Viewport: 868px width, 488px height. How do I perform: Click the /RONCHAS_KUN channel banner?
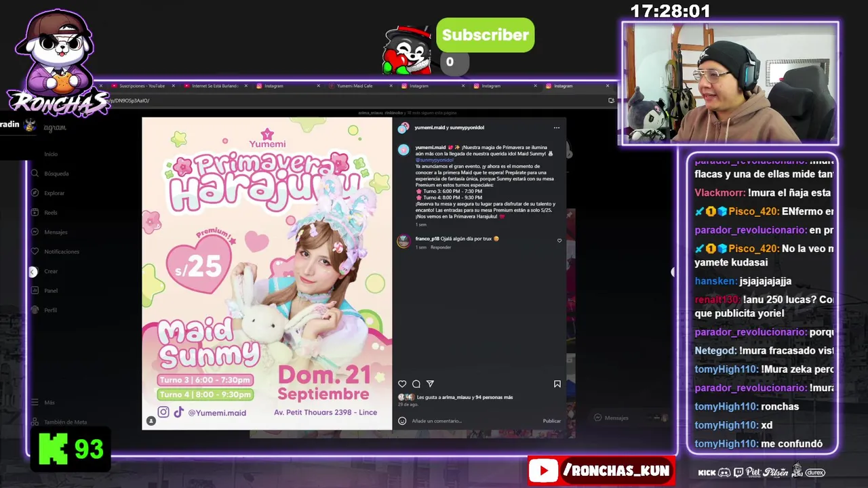[601, 470]
